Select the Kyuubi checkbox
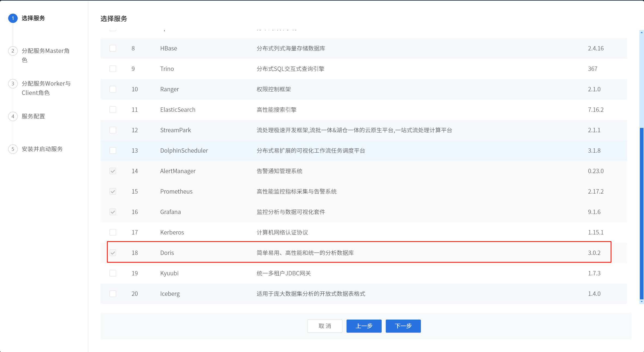This screenshot has height=352, width=644. coord(113,273)
